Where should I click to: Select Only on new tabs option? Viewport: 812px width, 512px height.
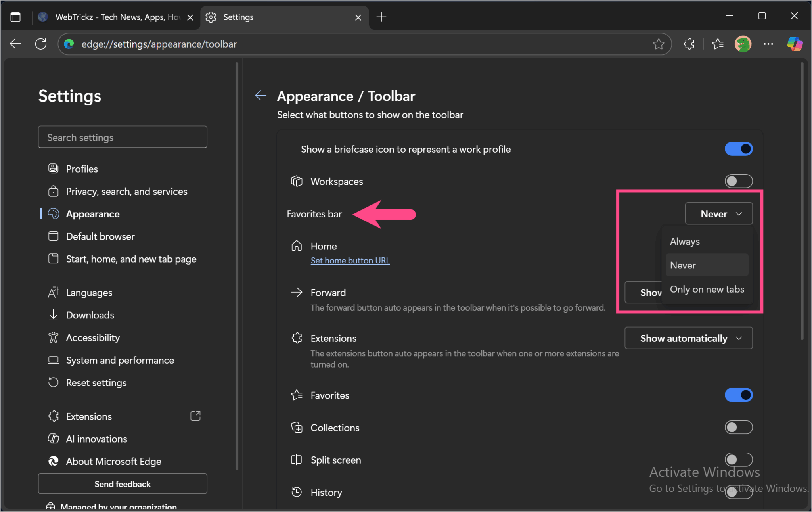[x=707, y=289]
